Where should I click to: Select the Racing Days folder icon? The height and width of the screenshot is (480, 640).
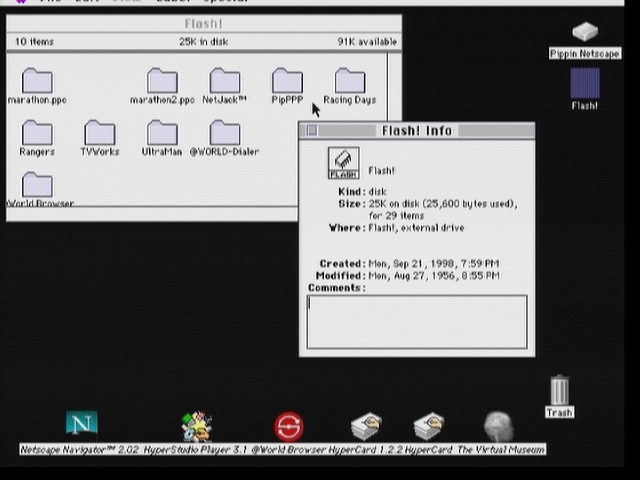coord(350,80)
